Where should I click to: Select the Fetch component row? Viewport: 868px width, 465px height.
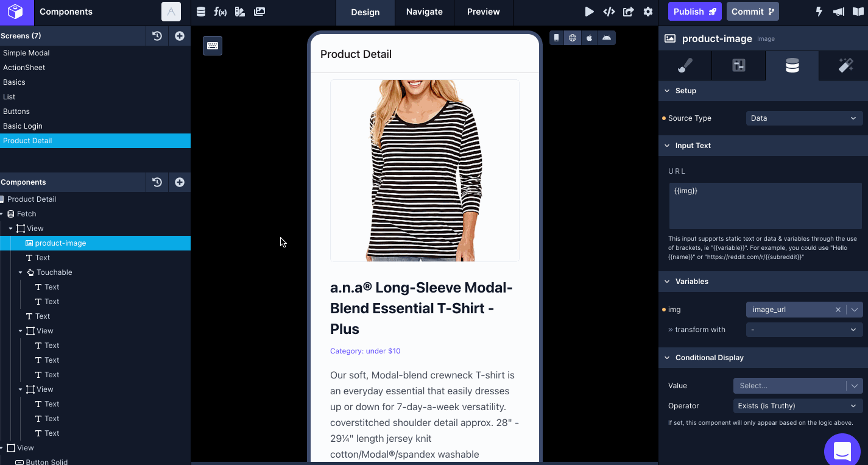tap(95, 214)
